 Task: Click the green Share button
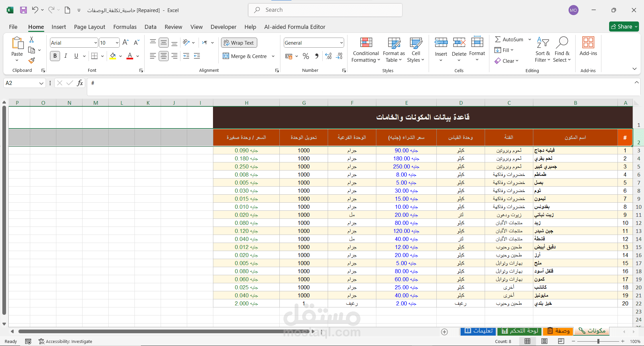[624, 27]
